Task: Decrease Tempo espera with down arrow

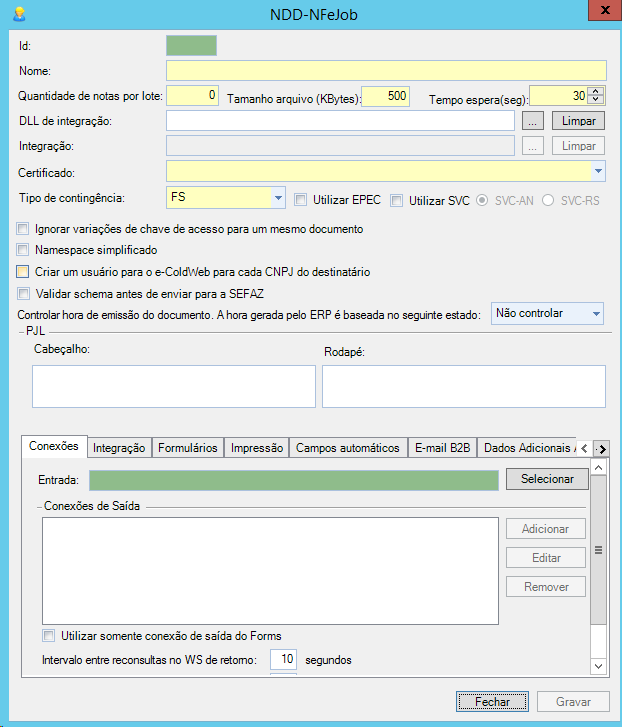Action: (596, 100)
